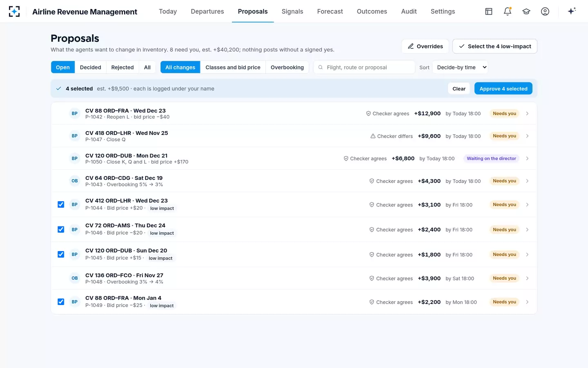The image size is (588, 368).
Task: Expand the CV 418 ORD–LHR row chevron
Action: 527,136
